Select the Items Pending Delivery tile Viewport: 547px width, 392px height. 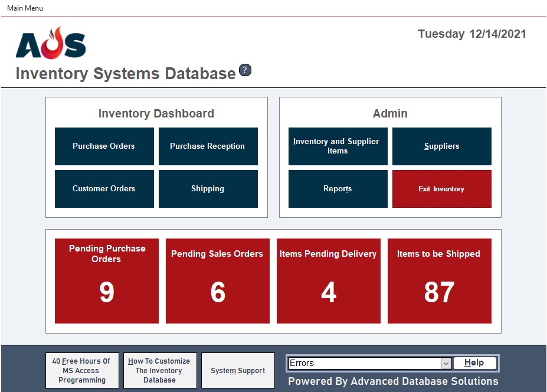[x=328, y=281]
